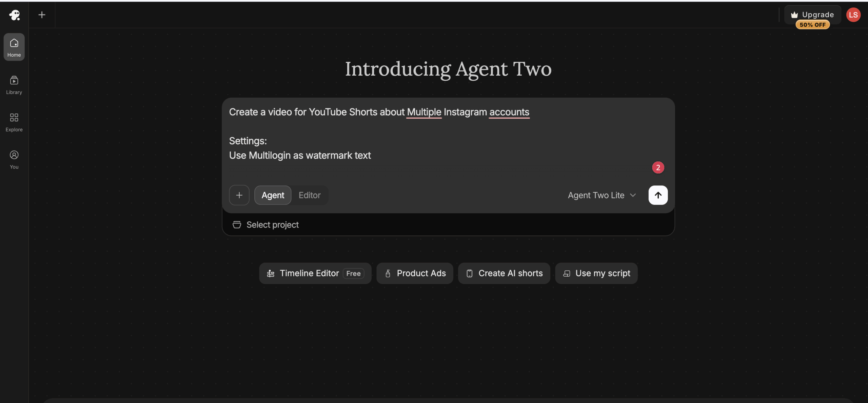Click the Upgrade crown button
Image resolution: width=868 pixels, height=403 pixels.
click(812, 15)
